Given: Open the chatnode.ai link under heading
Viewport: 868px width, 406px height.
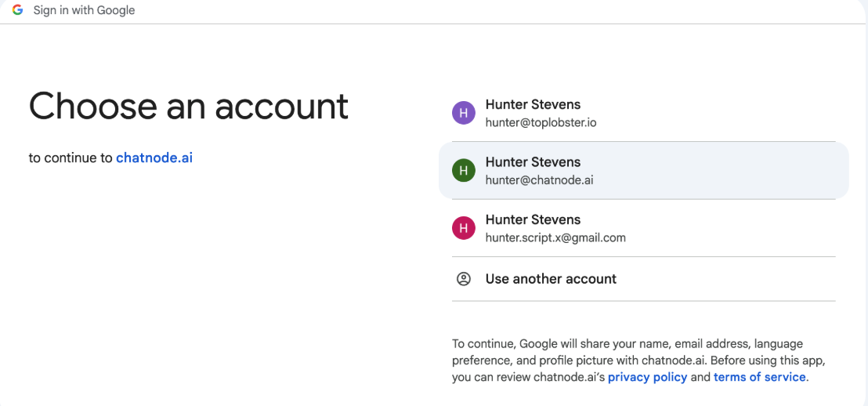Looking at the screenshot, I should 154,158.
